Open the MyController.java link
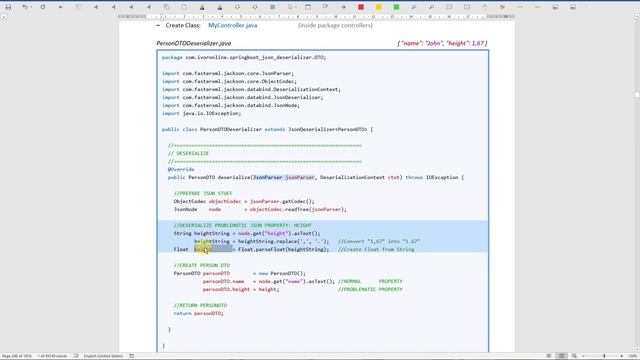This screenshot has height=360, width=640. pyautogui.click(x=233, y=25)
